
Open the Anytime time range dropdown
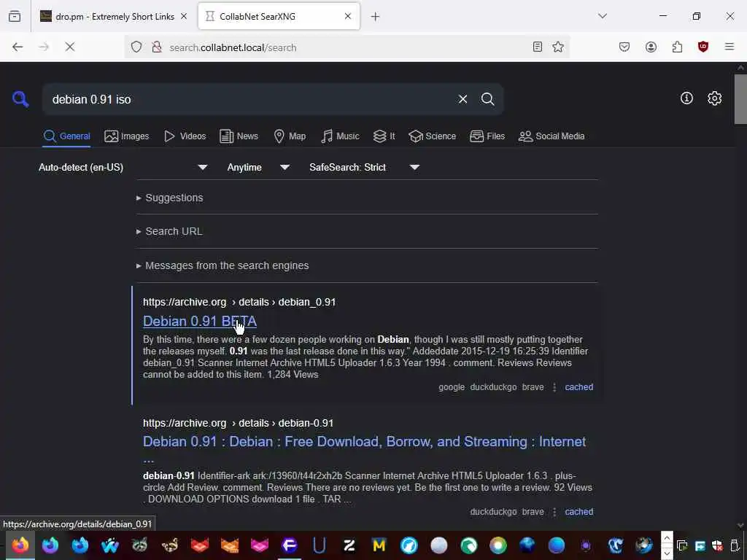coord(258,167)
